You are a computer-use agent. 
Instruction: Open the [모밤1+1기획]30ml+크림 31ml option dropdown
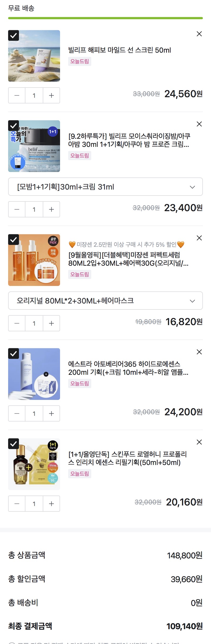pyautogui.click(x=105, y=187)
